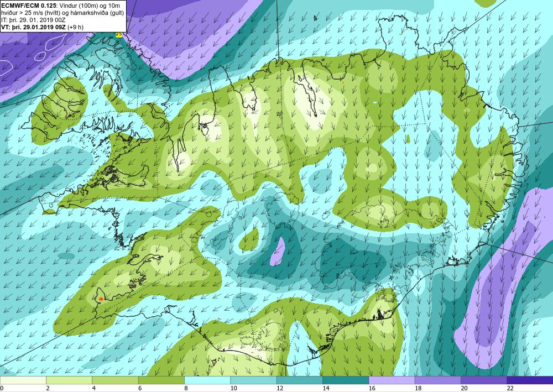Click the yellow '25' gust label
Image resolution: width=553 pixels, height=392 pixels.
[119, 34]
